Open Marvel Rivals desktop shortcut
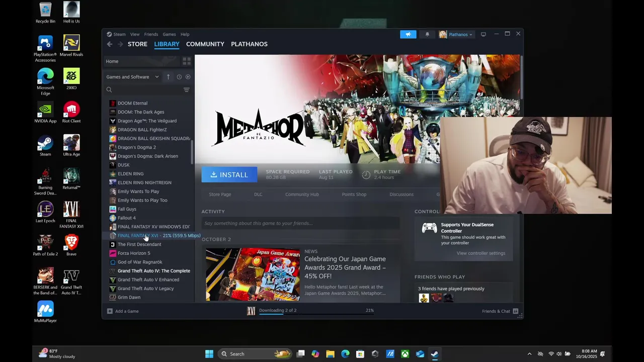Viewport: 644px width, 362px height. coord(71,46)
